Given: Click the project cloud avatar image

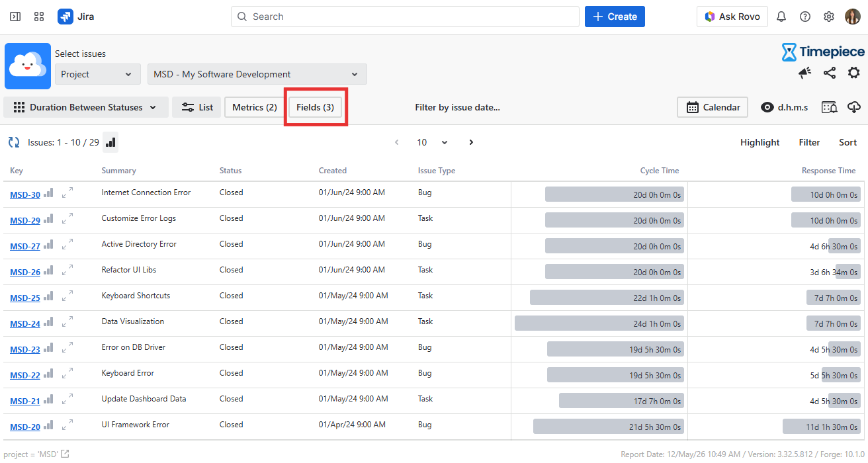Looking at the screenshot, I should (x=28, y=66).
